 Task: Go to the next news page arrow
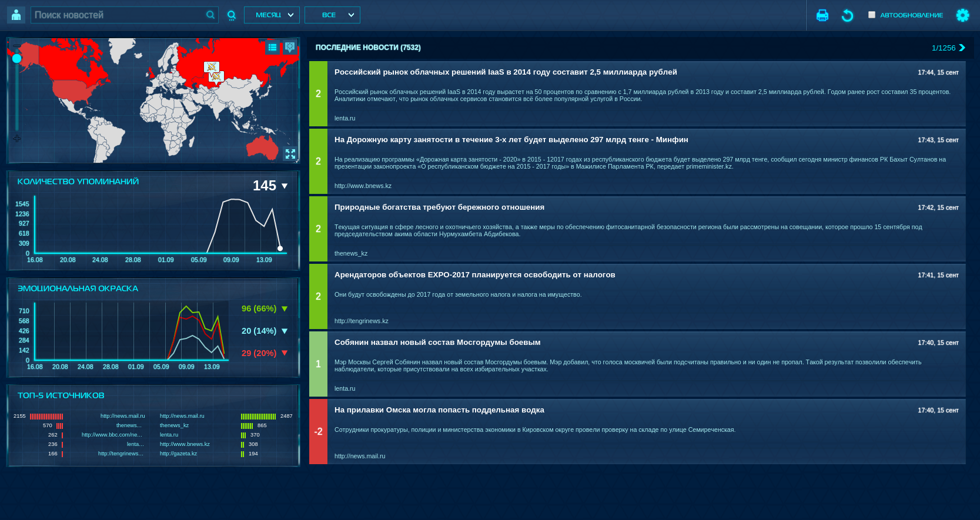point(962,48)
